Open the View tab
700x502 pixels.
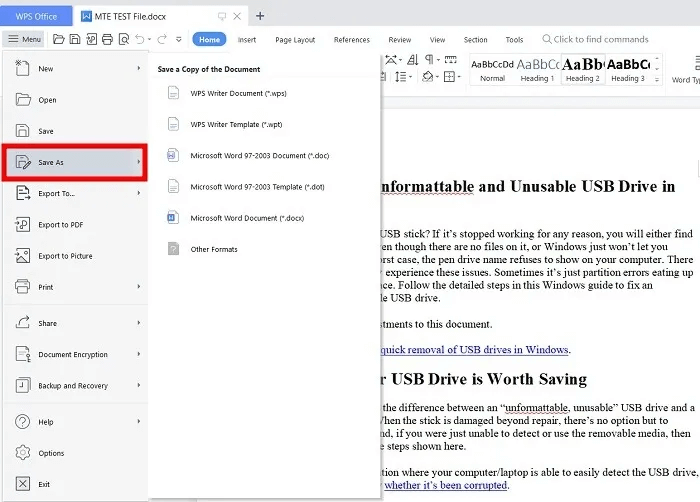(x=437, y=40)
